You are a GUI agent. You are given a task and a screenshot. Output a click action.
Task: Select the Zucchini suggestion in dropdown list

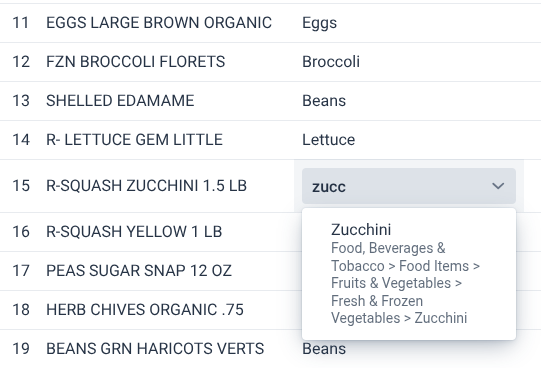click(x=409, y=274)
